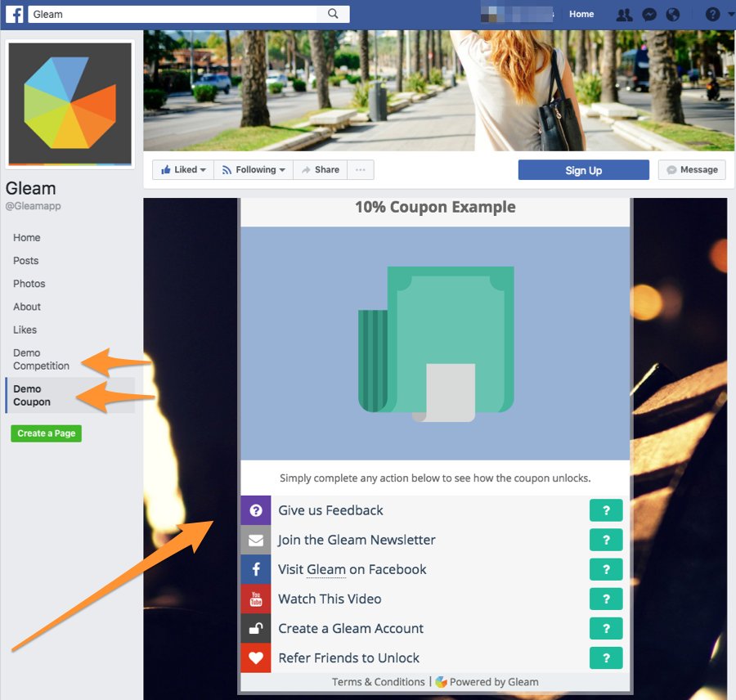Click the gray Newsletter envelope icon

256,540
